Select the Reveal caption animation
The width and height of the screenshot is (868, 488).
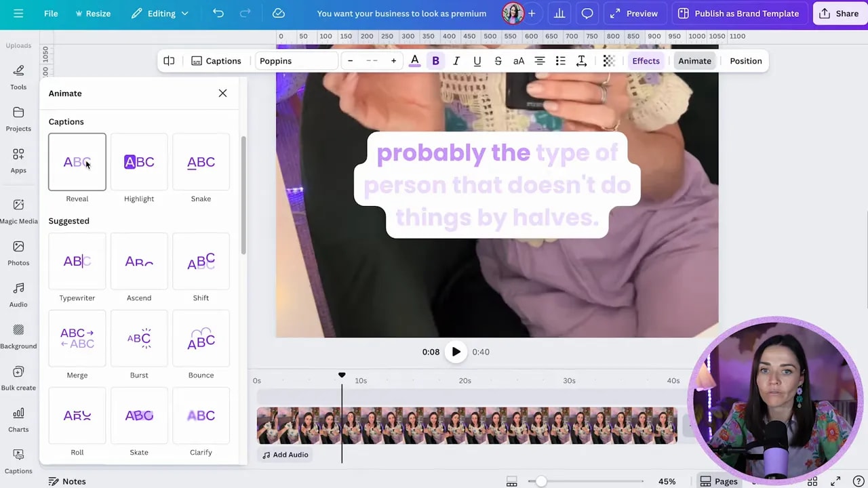click(77, 163)
